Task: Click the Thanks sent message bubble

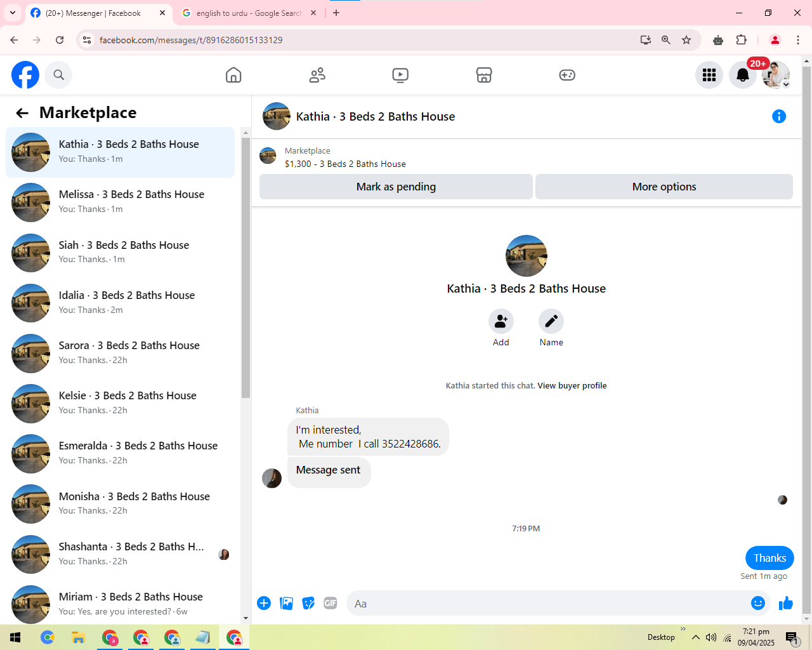Action: coord(769,558)
